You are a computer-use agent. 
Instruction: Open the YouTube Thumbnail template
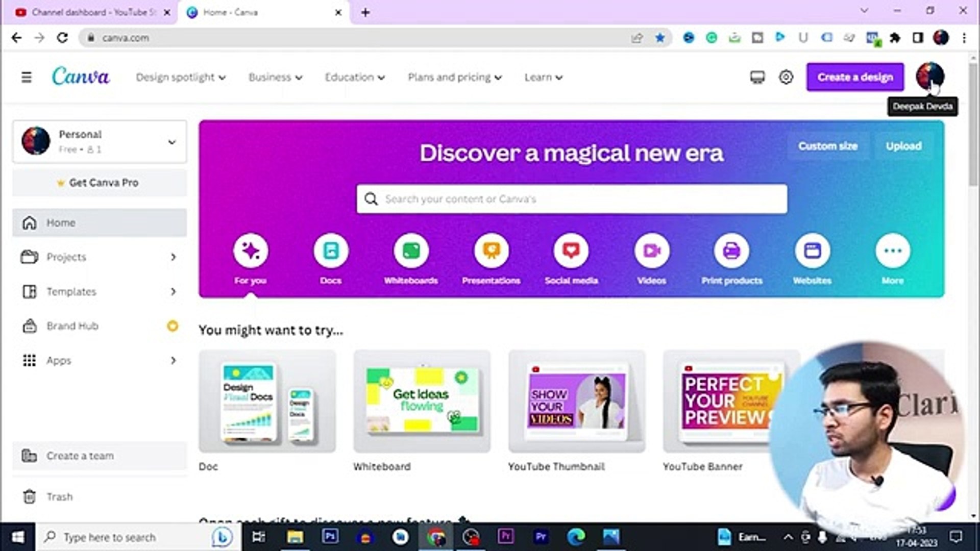pyautogui.click(x=576, y=402)
